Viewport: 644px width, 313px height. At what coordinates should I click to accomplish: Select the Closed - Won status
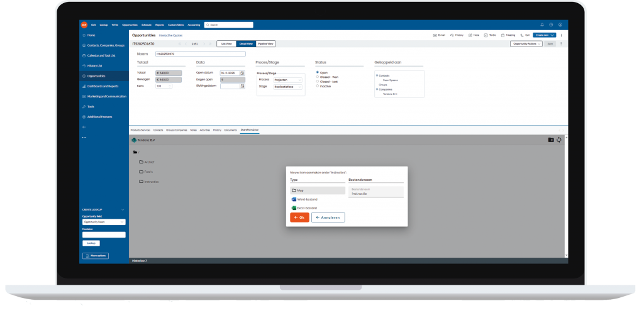(x=317, y=77)
